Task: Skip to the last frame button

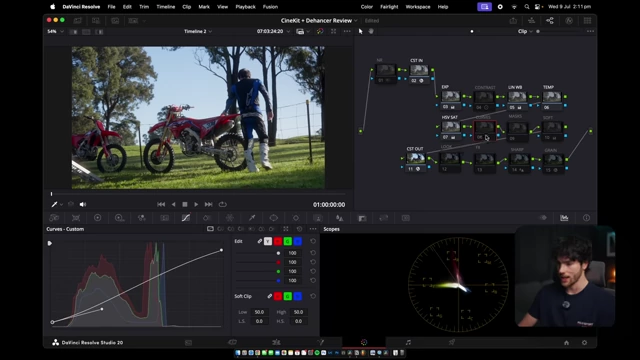Action: (209, 204)
